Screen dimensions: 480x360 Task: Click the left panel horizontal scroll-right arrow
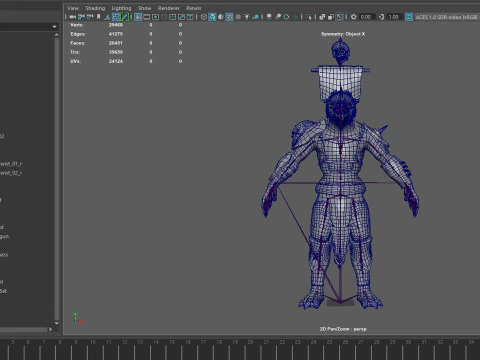click(50, 329)
